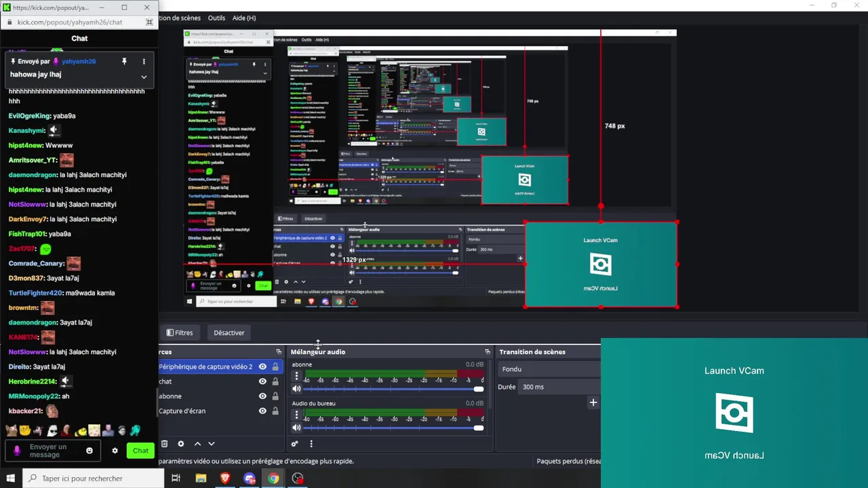
Task: Open yahyamh26 username in pinned message
Action: click(x=79, y=62)
